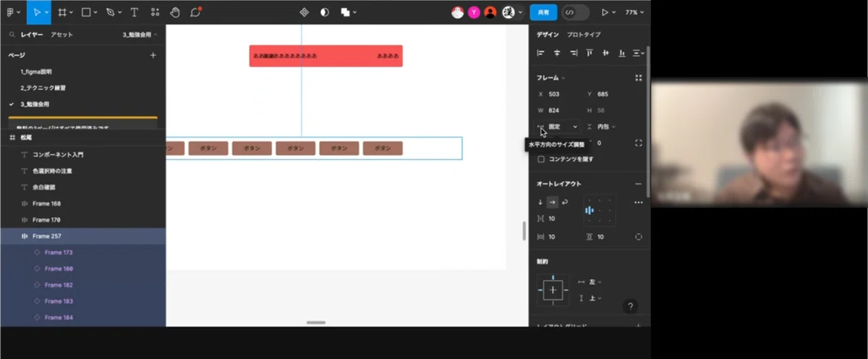Select the Frame 257 layer

(x=82, y=236)
